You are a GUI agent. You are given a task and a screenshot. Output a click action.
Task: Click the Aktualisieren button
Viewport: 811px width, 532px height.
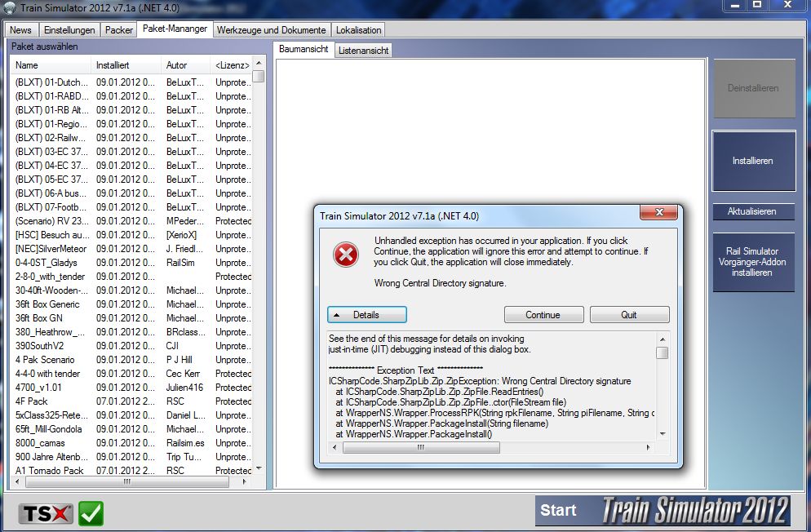(752, 211)
